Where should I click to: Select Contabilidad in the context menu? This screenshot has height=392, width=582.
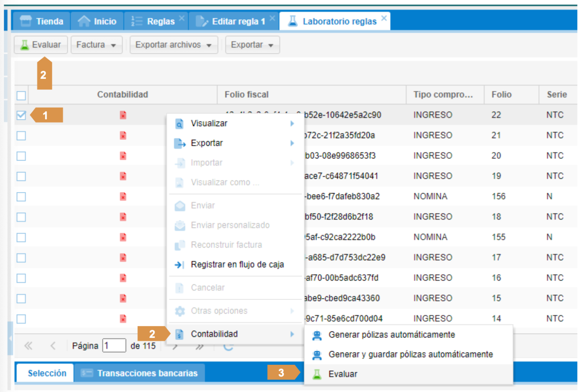214,334
